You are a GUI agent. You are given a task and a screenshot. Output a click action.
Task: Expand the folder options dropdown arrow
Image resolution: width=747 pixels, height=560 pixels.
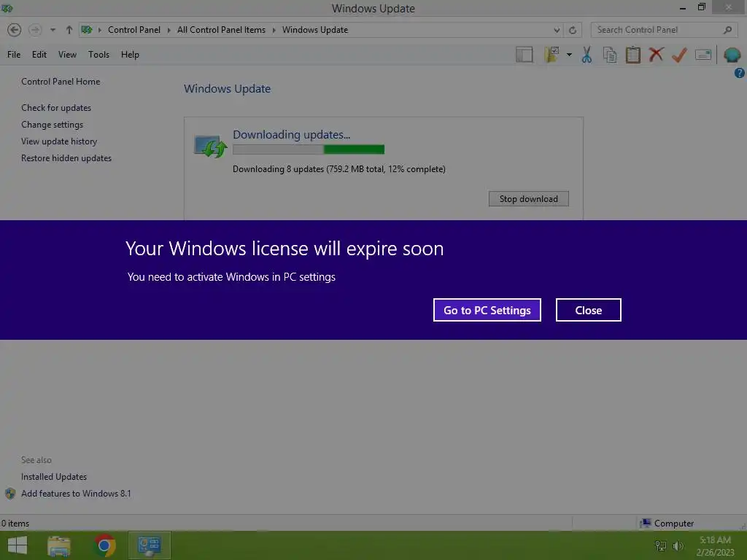click(569, 55)
